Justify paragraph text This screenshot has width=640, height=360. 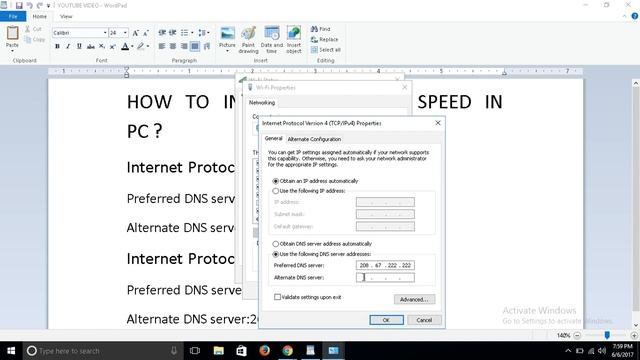[x=195, y=47]
